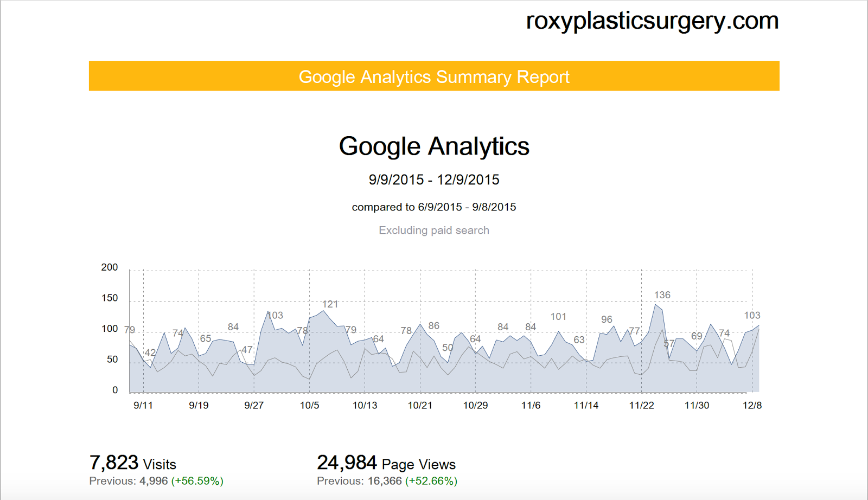
Task: Click the 69 data label on chart
Action: pyautogui.click(x=697, y=336)
